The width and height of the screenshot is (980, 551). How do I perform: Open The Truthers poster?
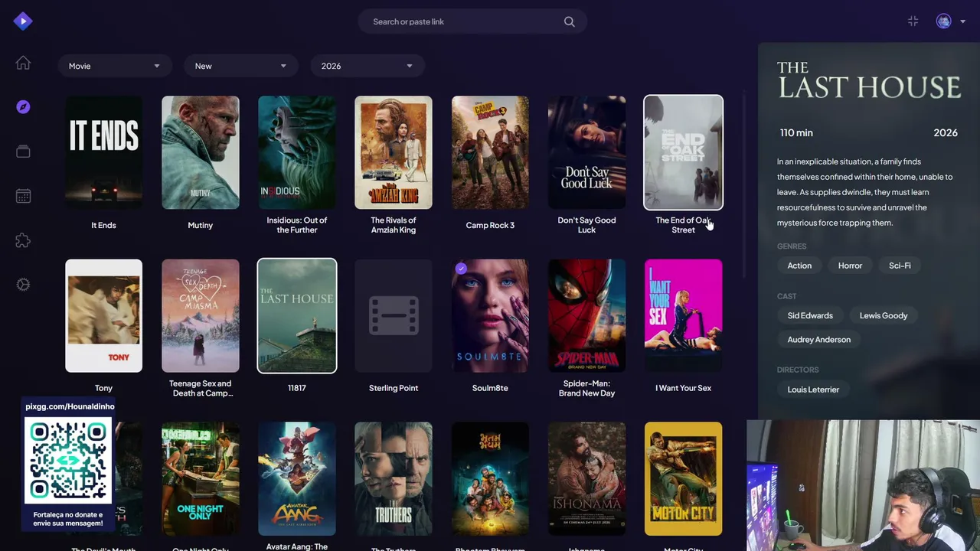[x=394, y=479]
